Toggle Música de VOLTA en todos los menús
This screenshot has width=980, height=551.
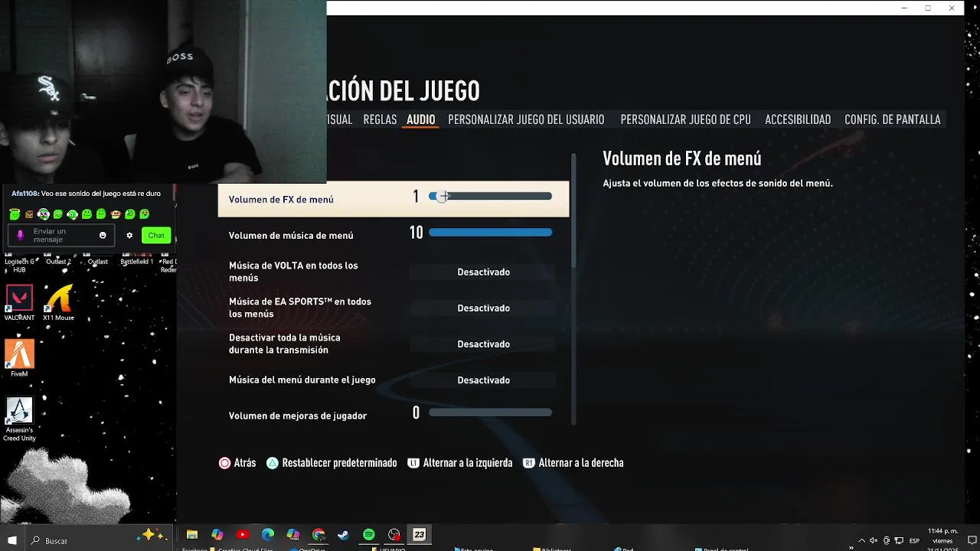(x=483, y=272)
